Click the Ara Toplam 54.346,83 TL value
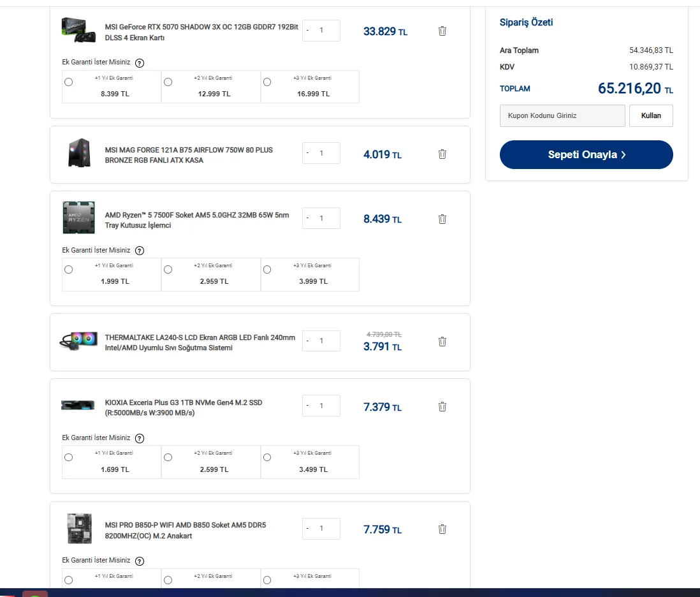Image resolution: width=700 pixels, height=597 pixels. click(651, 50)
